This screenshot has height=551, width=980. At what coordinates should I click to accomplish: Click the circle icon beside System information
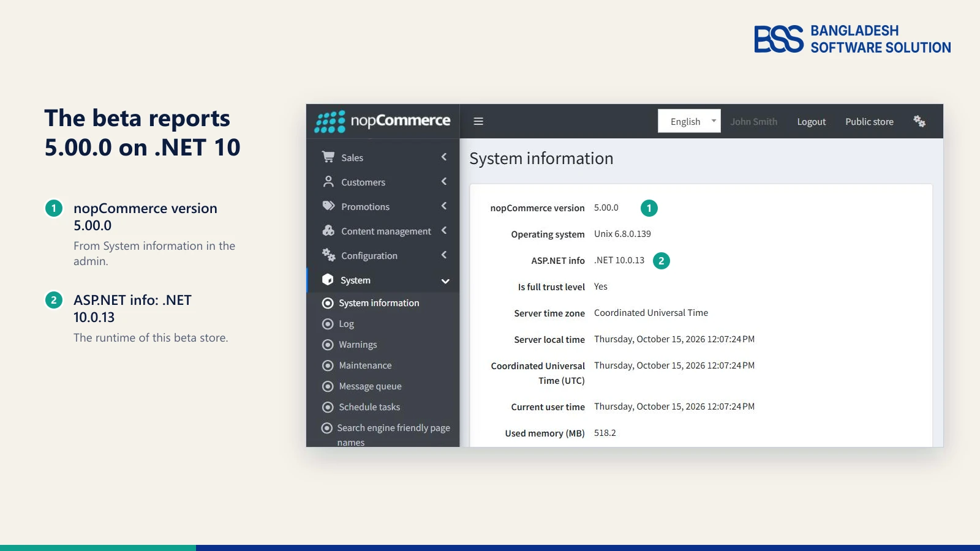coord(328,303)
